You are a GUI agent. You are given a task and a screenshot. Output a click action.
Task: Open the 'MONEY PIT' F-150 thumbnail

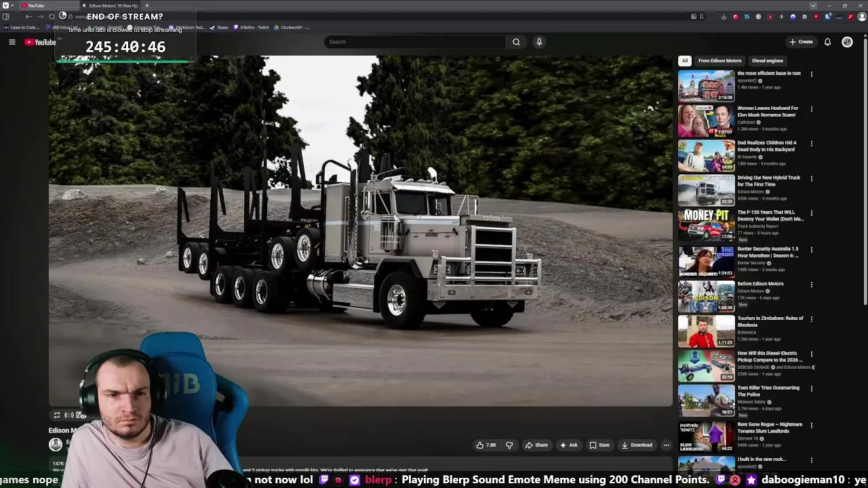pos(706,225)
